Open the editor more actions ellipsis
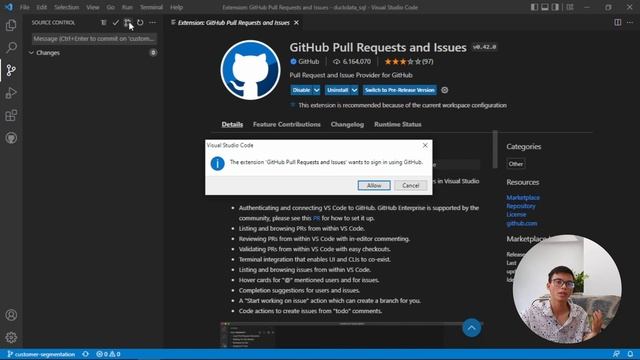The height and width of the screenshot is (360, 640). coord(630,22)
